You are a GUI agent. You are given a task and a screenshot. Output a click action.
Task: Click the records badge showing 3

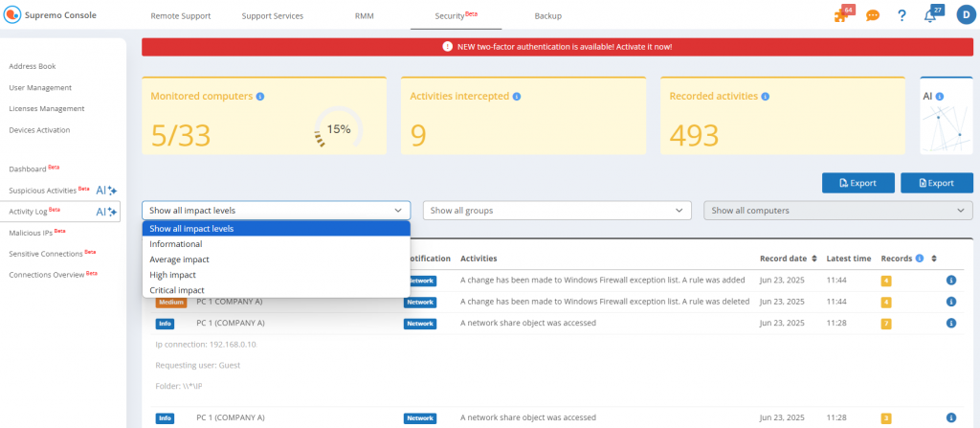[x=886, y=418]
